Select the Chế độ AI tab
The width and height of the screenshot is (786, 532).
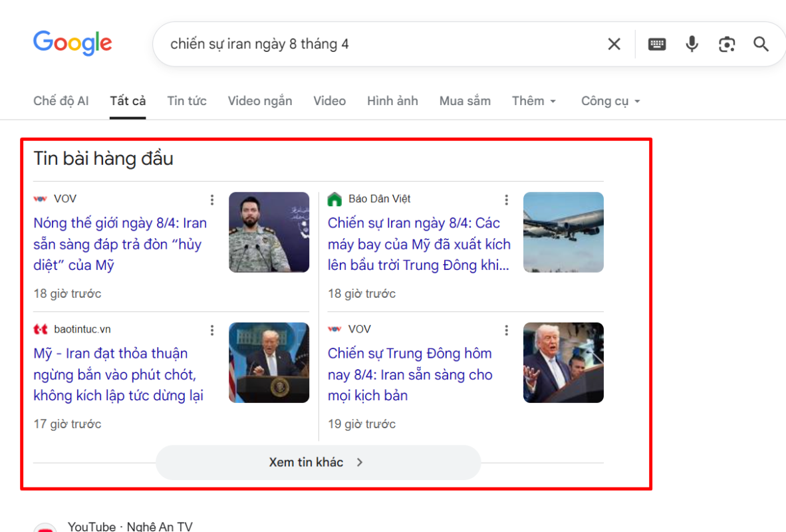[61, 101]
